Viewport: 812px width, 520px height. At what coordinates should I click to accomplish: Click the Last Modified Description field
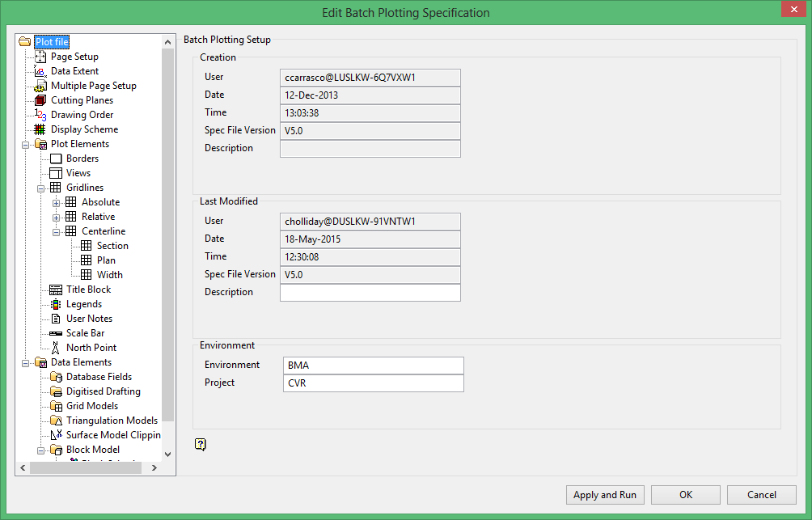tap(370, 292)
